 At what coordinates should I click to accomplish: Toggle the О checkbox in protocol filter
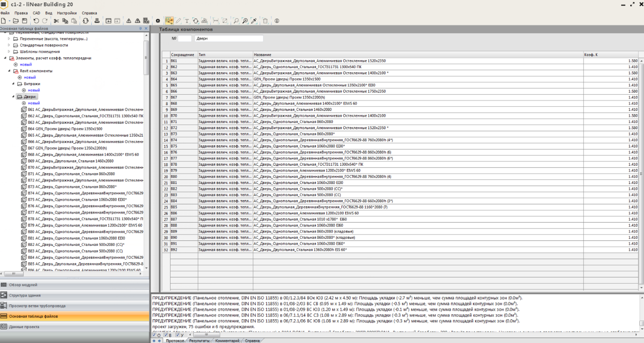tap(154, 335)
